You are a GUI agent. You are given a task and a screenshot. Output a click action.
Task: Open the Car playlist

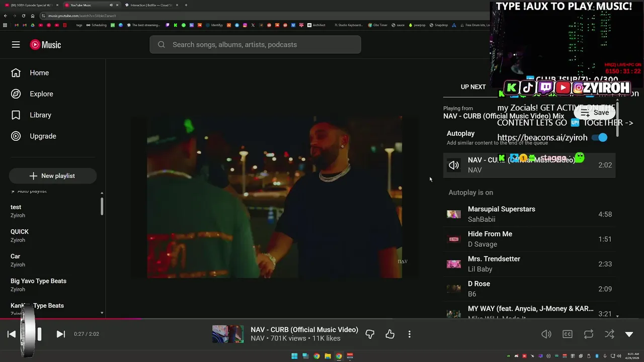pos(52,260)
